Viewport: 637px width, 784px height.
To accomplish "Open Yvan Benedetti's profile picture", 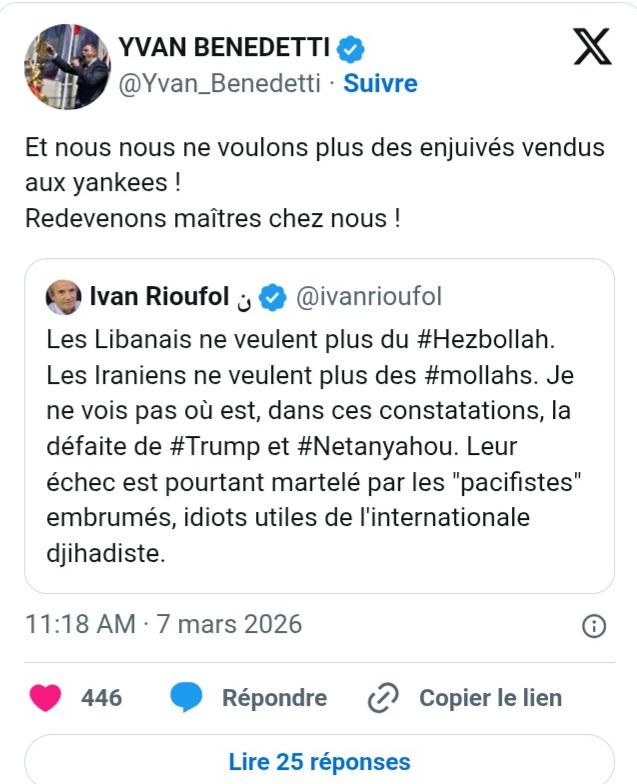I will (66, 66).
